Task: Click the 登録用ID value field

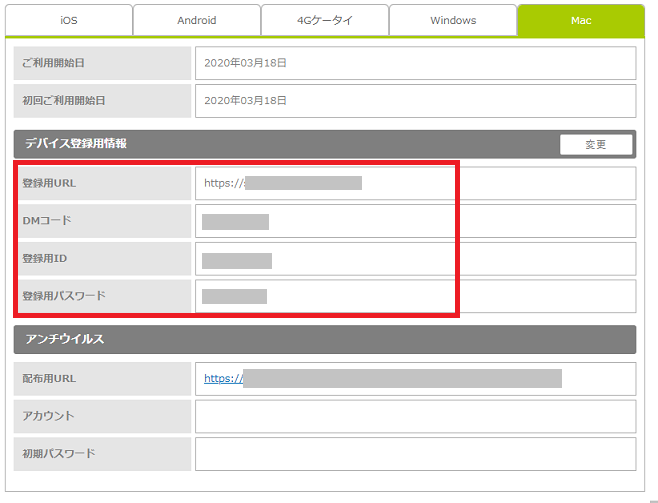Action: 415,259
